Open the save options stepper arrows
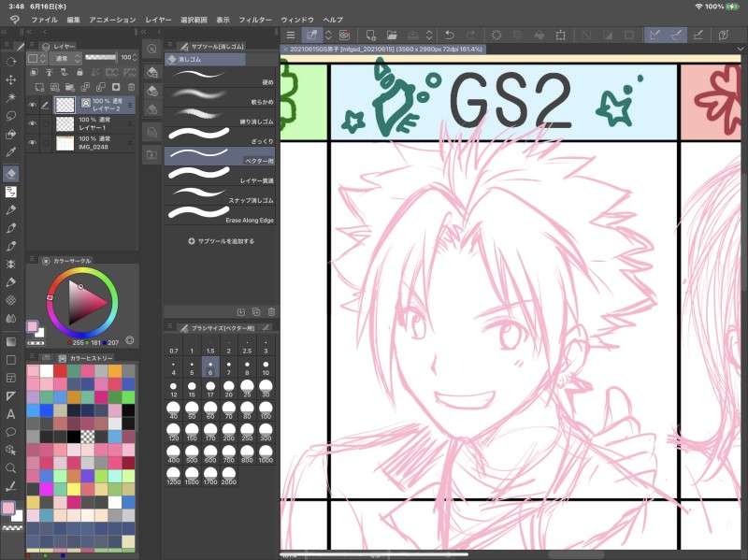The height and width of the screenshot is (560, 748). click(429, 35)
